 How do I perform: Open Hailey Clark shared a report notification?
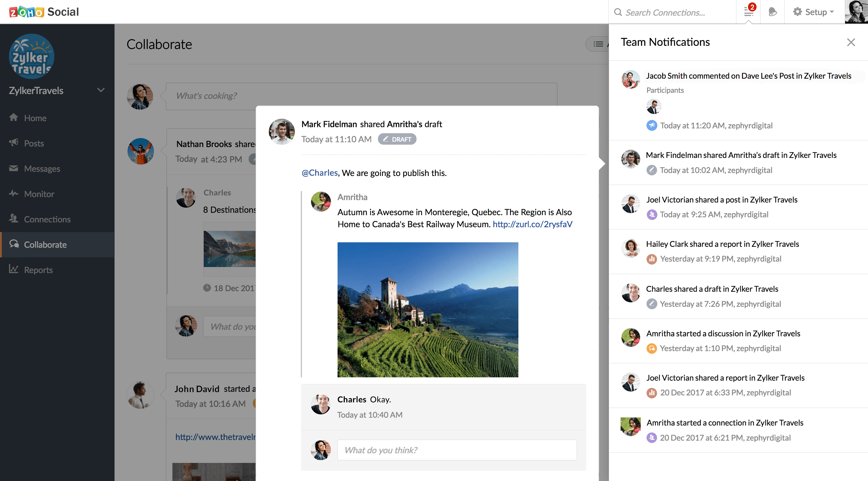click(738, 251)
